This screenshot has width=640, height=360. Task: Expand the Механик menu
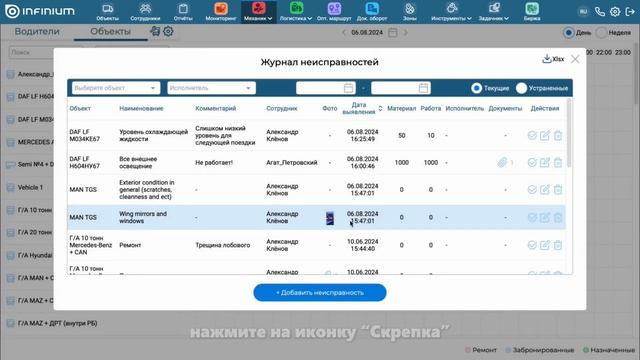coord(258,12)
